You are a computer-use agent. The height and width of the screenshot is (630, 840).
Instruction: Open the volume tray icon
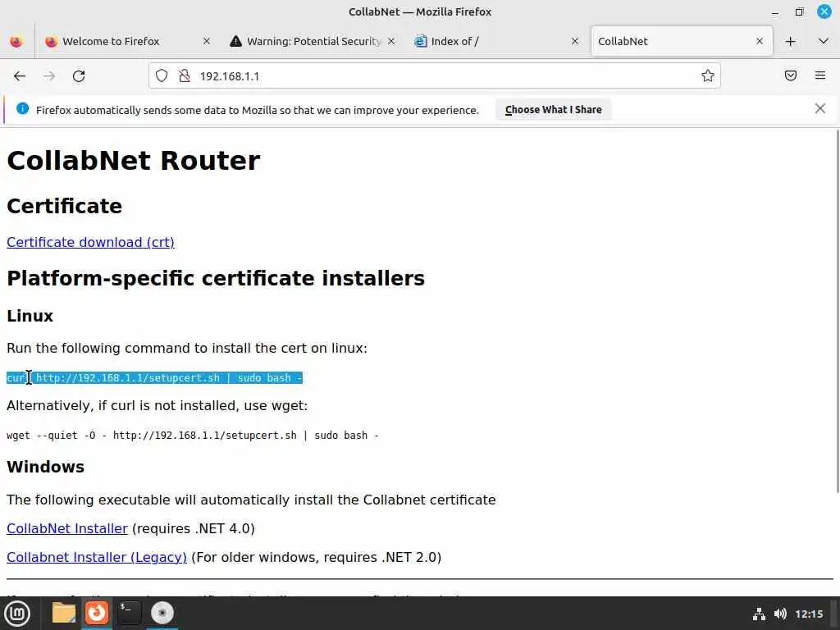coord(781,614)
